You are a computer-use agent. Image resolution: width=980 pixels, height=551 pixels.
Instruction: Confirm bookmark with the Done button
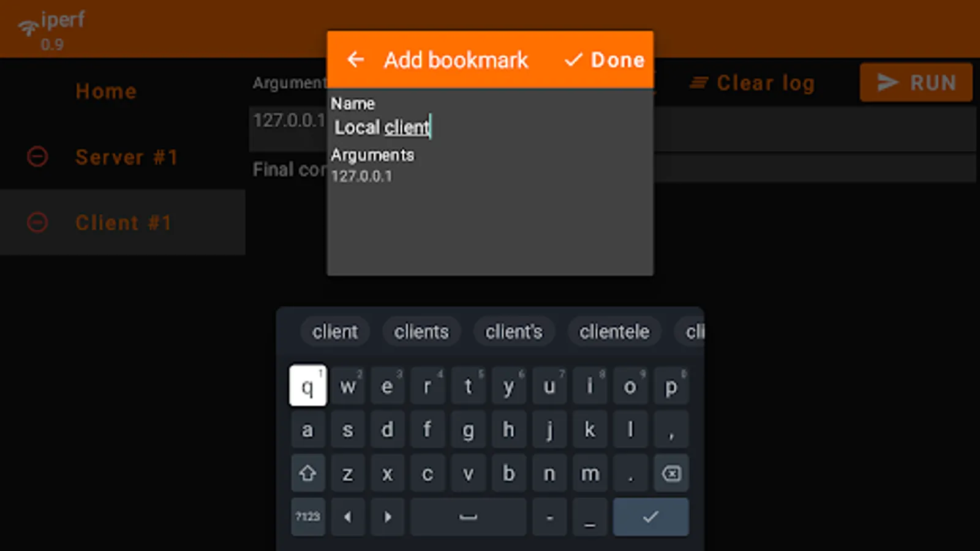(604, 60)
